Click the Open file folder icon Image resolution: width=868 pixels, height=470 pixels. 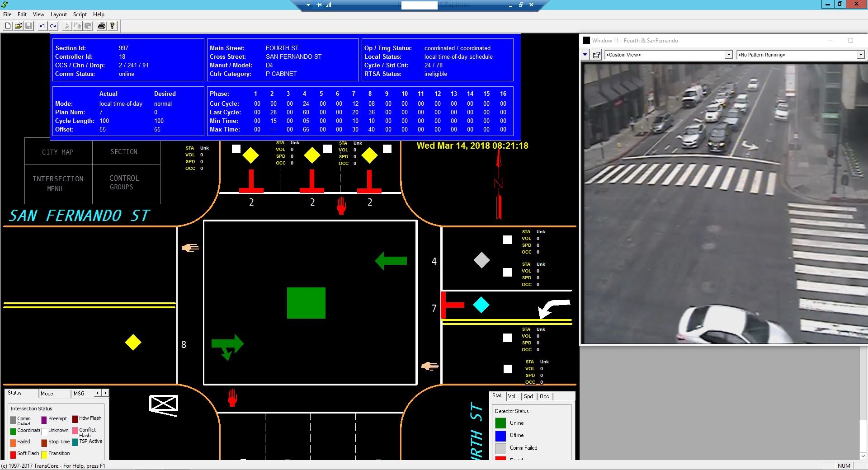tap(18, 26)
